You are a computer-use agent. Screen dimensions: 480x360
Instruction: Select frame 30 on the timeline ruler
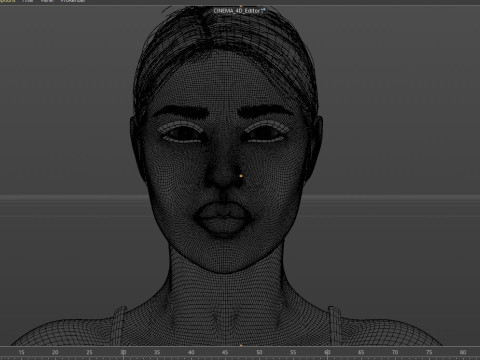123,352
